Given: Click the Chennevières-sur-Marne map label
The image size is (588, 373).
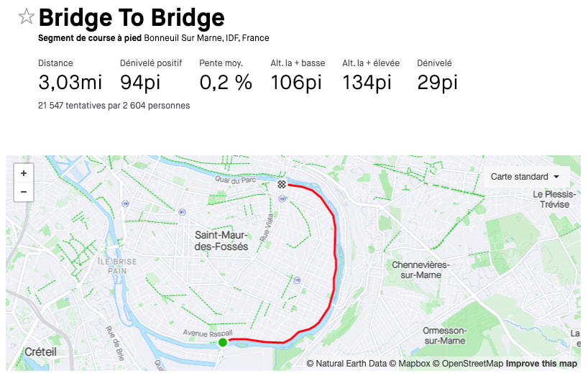Looking at the screenshot, I should pyautogui.click(x=421, y=270).
